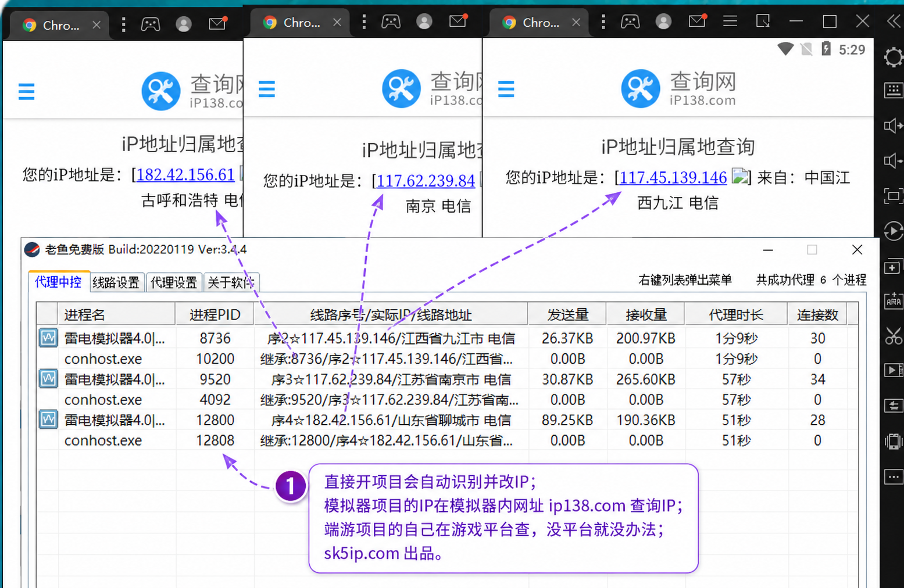Select the row with PID 12800
The image size is (904, 588).
click(446, 420)
